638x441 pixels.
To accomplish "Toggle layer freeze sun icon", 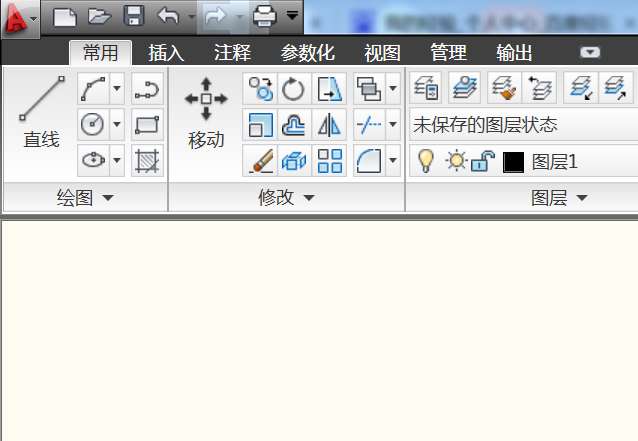I will (456, 160).
